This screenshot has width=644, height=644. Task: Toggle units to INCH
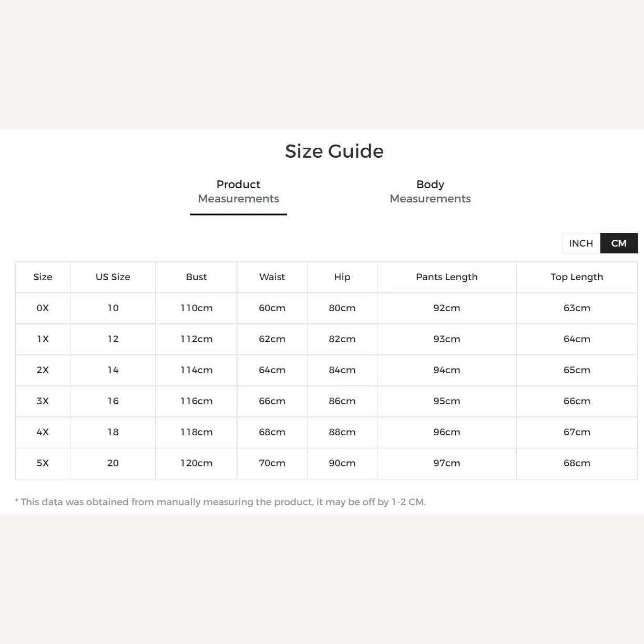(x=581, y=243)
